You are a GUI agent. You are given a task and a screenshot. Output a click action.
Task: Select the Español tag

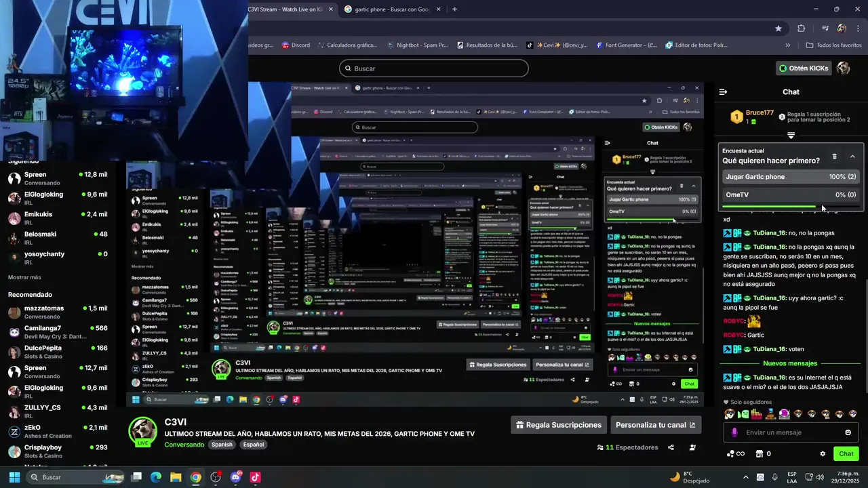click(254, 445)
